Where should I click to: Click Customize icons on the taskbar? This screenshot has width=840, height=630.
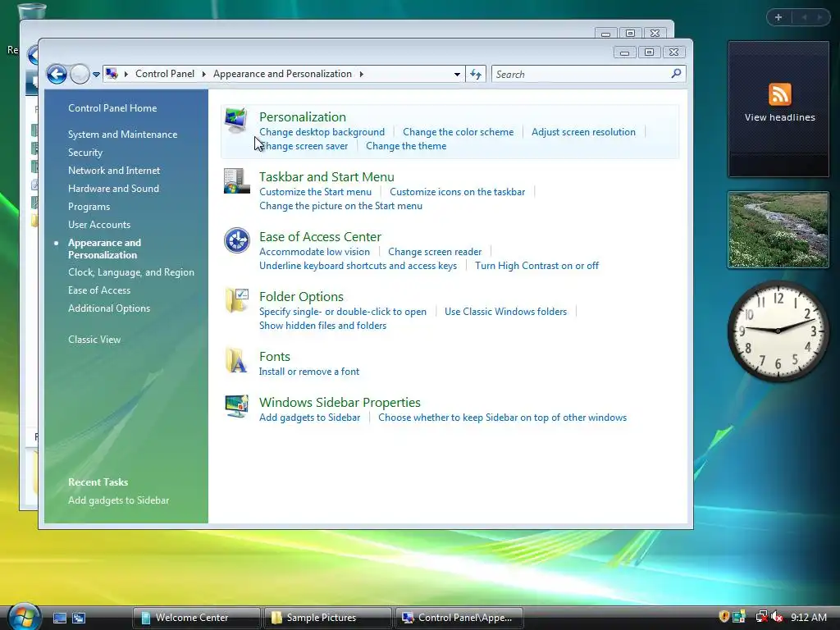pos(458,192)
